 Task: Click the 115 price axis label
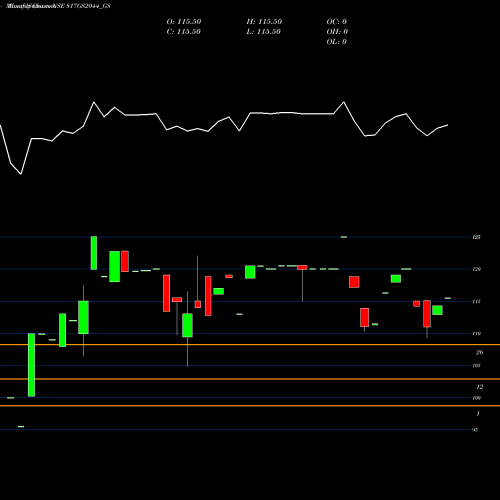[x=477, y=302]
